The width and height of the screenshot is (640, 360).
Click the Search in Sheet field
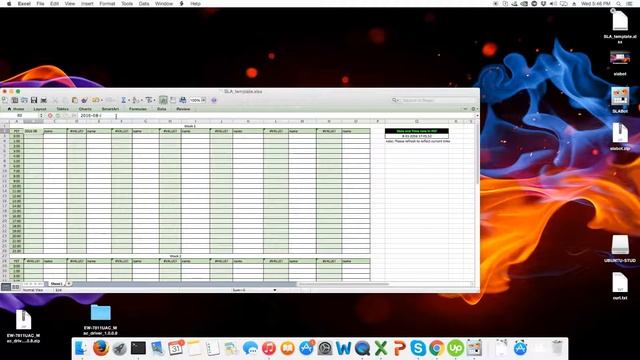tap(433, 100)
